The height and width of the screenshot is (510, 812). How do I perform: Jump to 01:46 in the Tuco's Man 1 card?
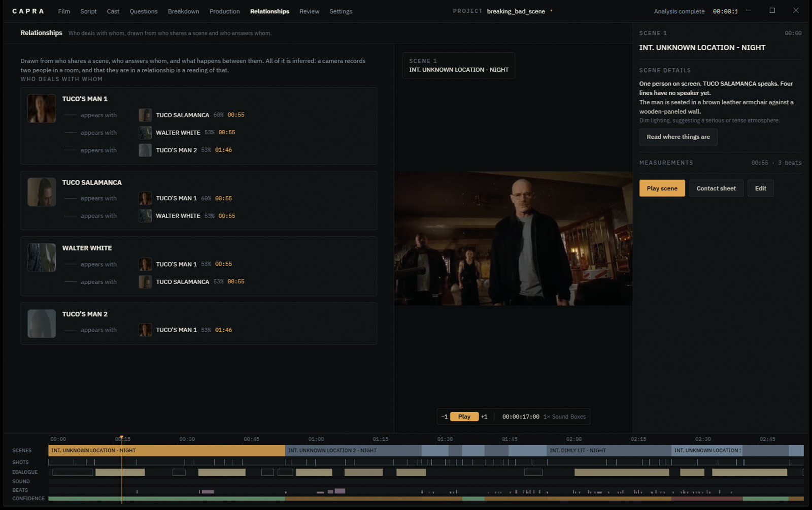pos(223,150)
